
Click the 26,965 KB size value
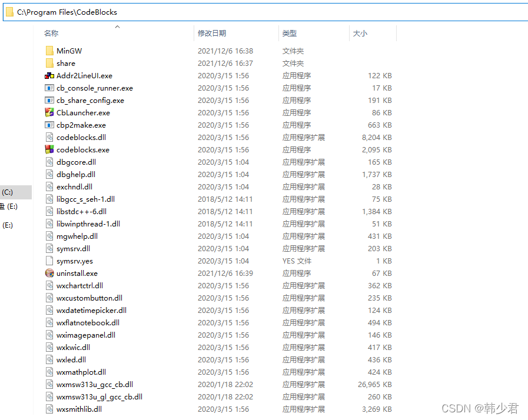click(x=375, y=384)
